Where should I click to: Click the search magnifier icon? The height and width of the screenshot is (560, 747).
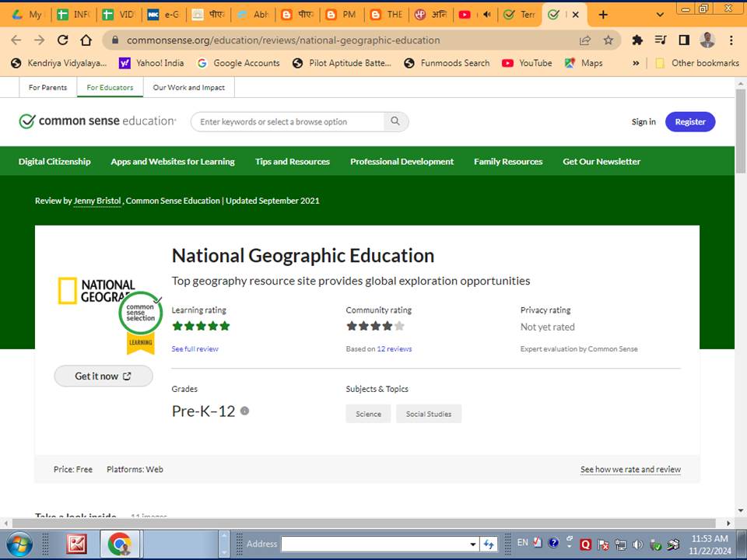(x=395, y=121)
